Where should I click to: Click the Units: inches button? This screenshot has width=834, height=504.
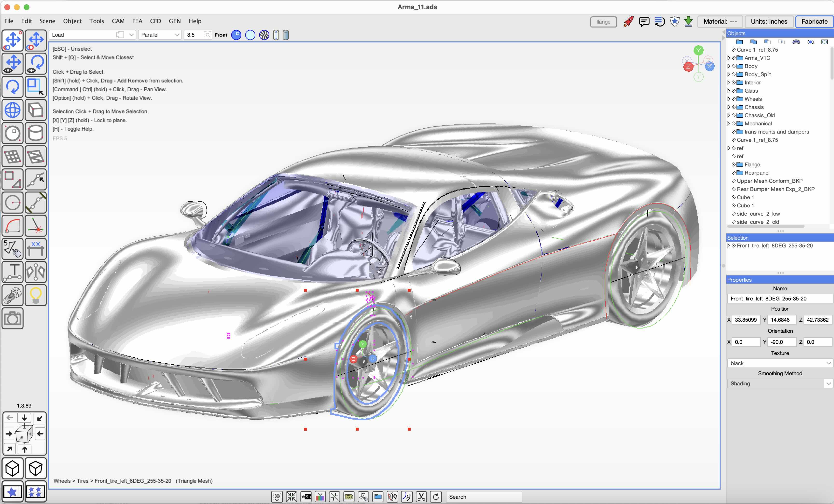(769, 22)
